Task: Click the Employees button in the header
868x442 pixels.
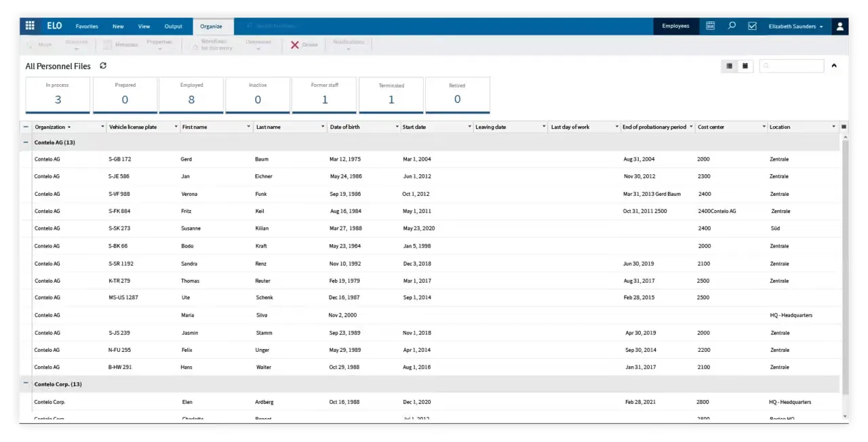Action: click(x=675, y=26)
